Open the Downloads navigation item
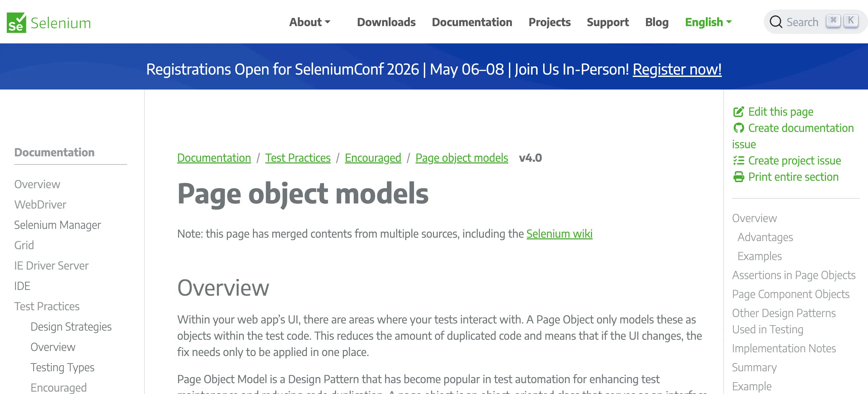 386,22
